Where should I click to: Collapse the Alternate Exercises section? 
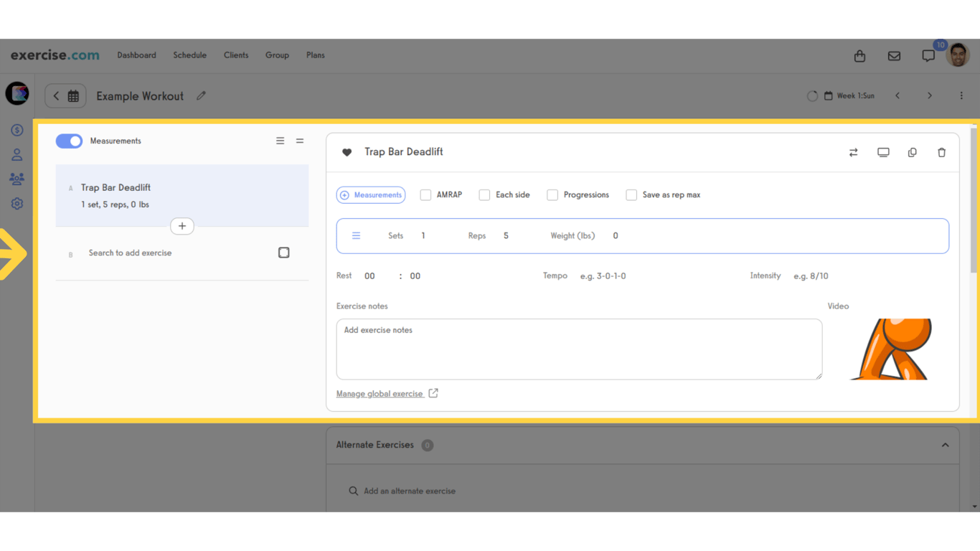946,445
